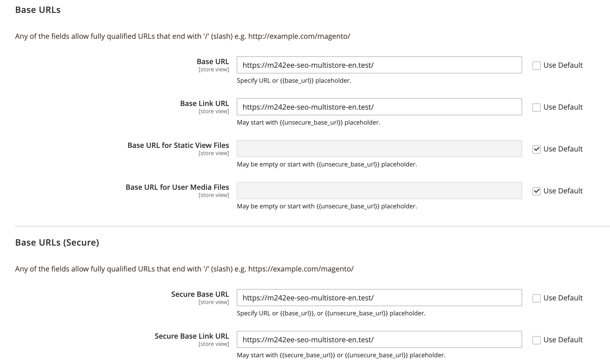
Task: Click "Base URL for User Media Files" label
Action: point(177,187)
